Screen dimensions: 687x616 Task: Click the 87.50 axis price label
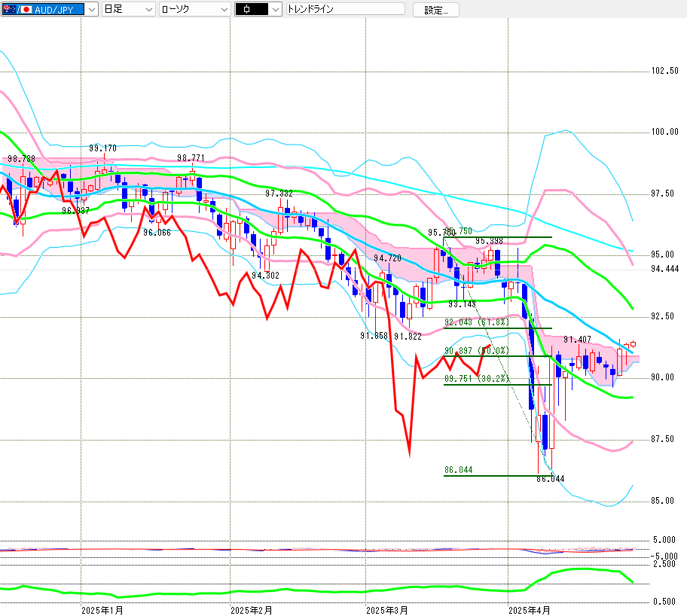662,439
